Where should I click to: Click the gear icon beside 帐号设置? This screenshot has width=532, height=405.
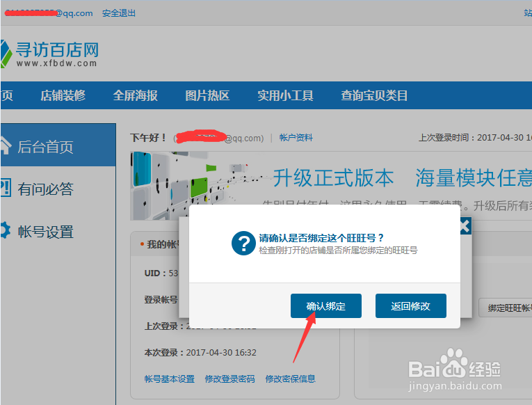coord(5,230)
